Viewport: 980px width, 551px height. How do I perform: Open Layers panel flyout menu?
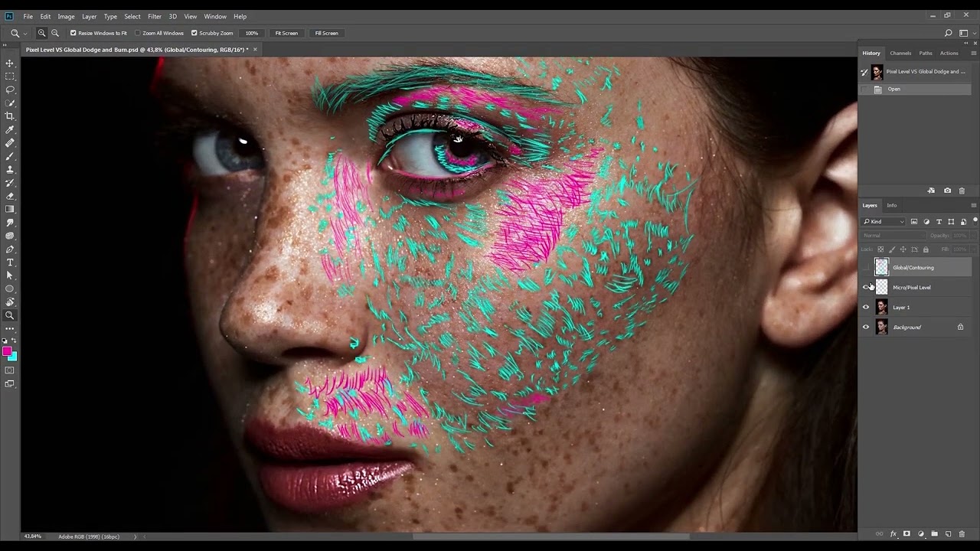pyautogui.click(x=974, y=205)
